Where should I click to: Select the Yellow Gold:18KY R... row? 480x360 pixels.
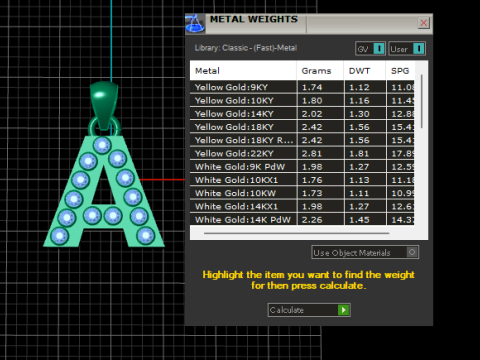(x=302, y=140)
